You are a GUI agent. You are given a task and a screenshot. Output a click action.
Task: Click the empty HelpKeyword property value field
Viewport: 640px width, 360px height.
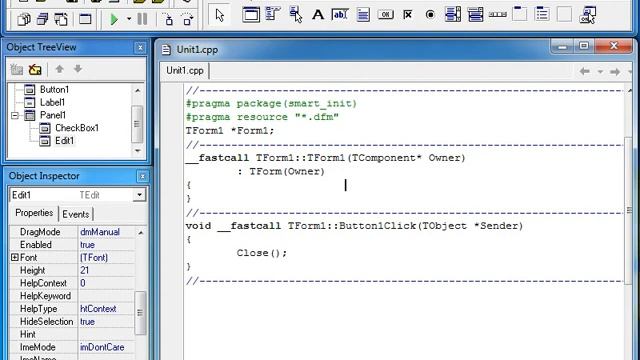(x=106, y=296)
